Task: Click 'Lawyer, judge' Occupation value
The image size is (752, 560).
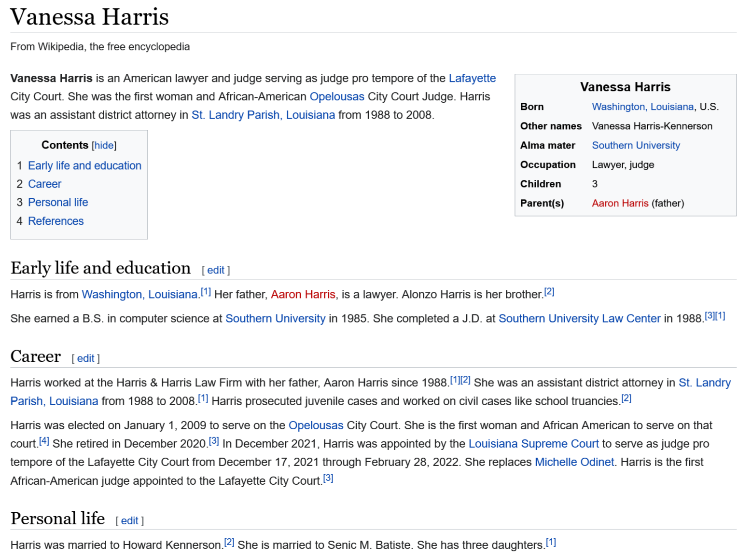Action: point(623,164)
